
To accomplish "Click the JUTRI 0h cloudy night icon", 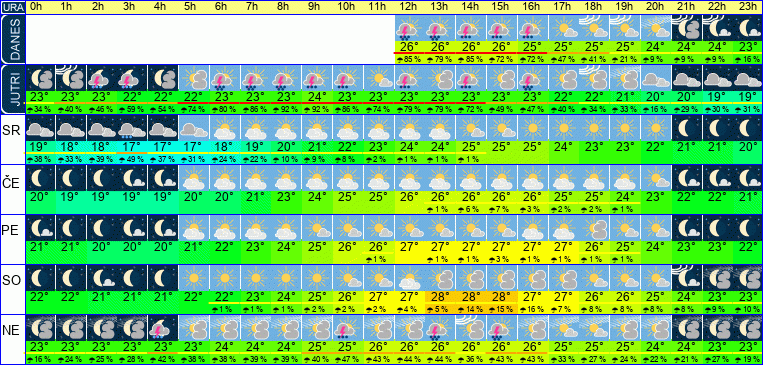I will (x=40, y=78).
